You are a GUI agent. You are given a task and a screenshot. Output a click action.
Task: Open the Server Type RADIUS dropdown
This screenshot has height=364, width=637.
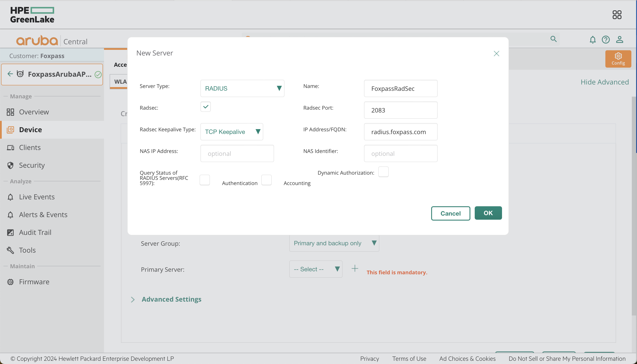click(242, 88)
